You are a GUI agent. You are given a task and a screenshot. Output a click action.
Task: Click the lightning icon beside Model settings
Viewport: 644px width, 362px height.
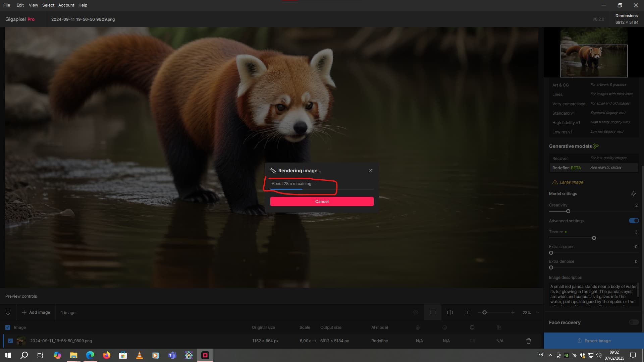click(x=633, y=194)
